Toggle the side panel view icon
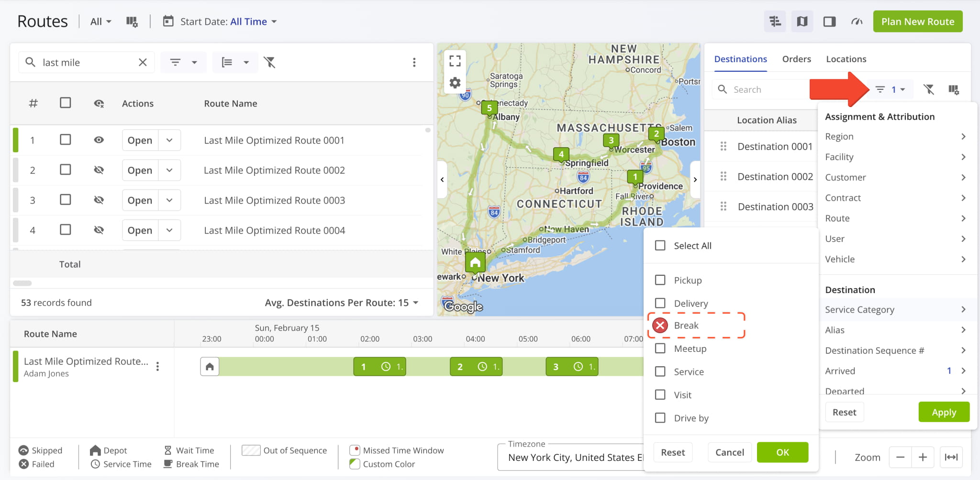The height and width of the screenshot is (480, 980). (x=829, y=22)
